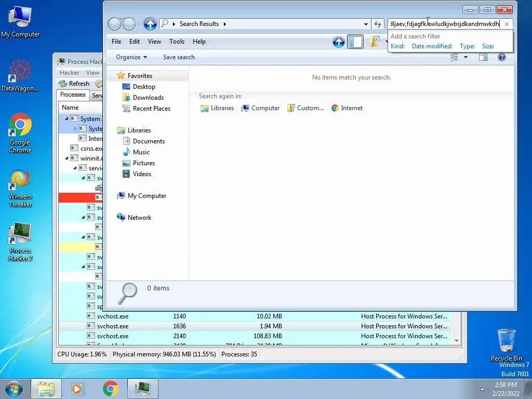Click the Back navigation arrow in Explorer

click(x=114, y=24)
